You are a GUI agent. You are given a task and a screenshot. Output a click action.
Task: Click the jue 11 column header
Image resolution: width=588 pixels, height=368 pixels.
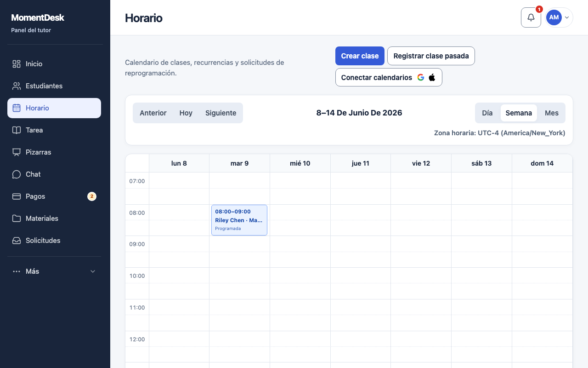(x=361, y=163)
